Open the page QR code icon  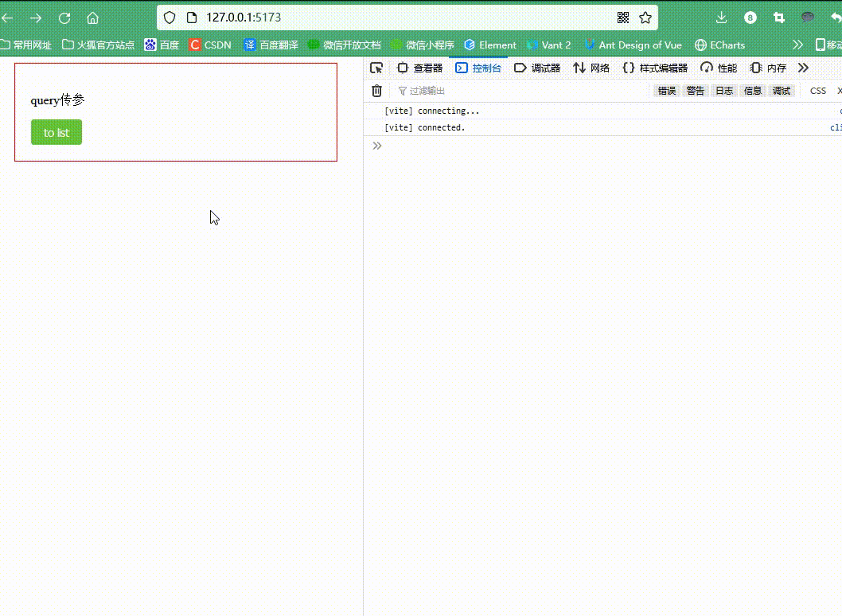tap(623, 18)
